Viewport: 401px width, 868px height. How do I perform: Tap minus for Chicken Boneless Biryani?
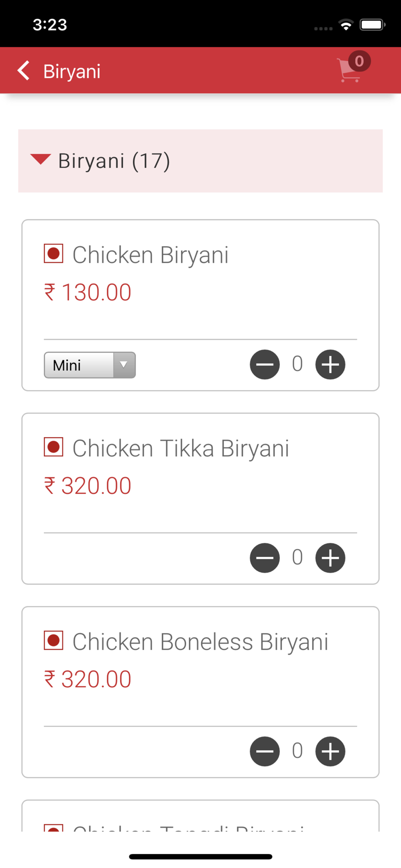click(265, 751)
